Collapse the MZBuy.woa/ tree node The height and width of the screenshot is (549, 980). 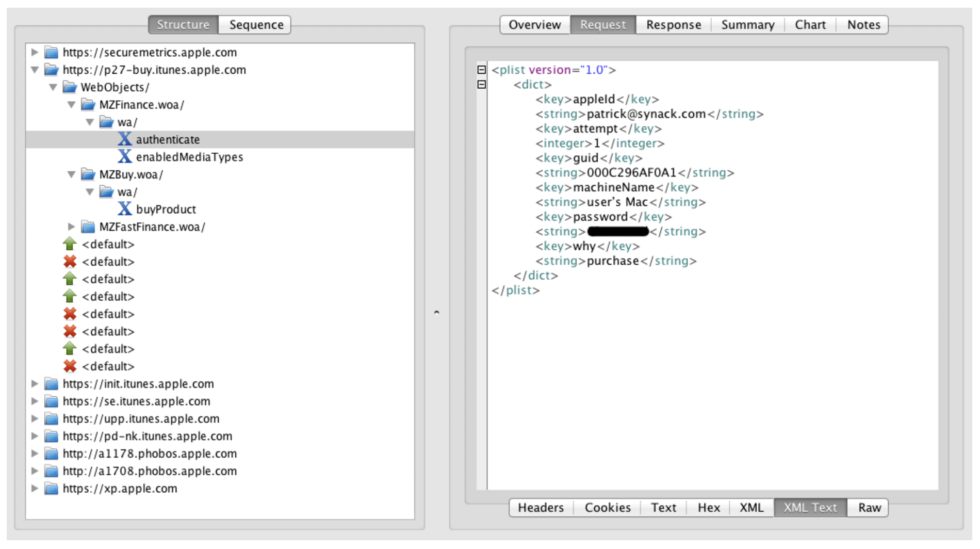pyautogui.click(x=72, y=174)
